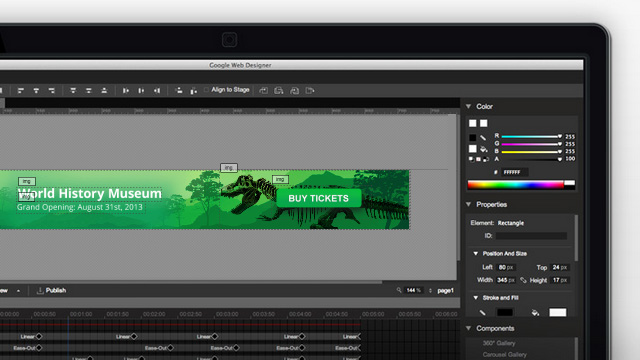Align selected elements to bottom edges
This screenshot has width=640, height=360.
[104, 91]
